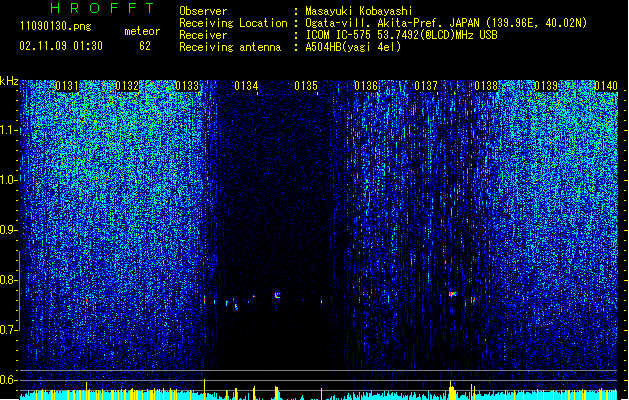629x400 pixels.
Task: Click the 0139 time marker
Action: (x=546, y=86)
